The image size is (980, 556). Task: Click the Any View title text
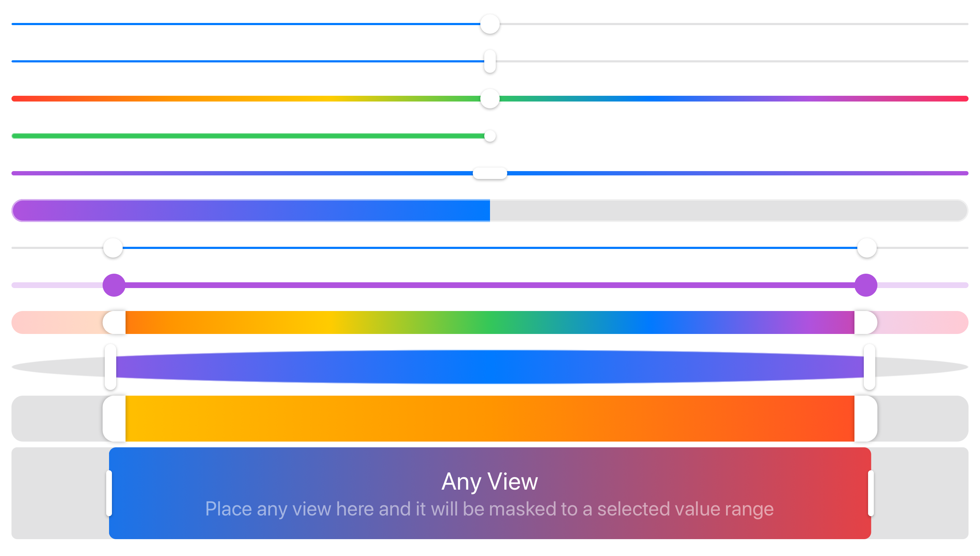(x=490, y=482)
